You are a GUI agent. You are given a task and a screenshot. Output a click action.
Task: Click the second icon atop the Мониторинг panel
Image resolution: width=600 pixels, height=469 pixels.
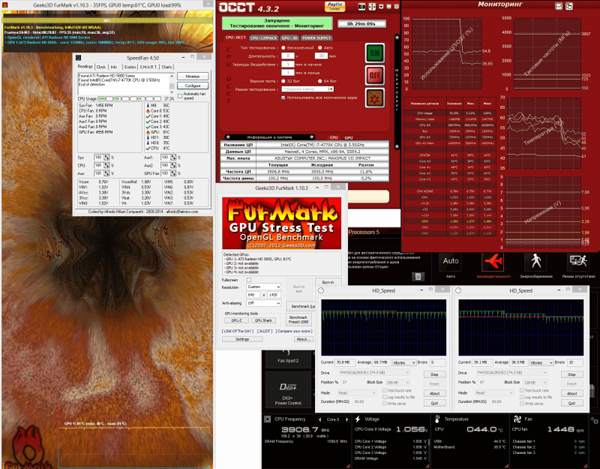[569, 6]
